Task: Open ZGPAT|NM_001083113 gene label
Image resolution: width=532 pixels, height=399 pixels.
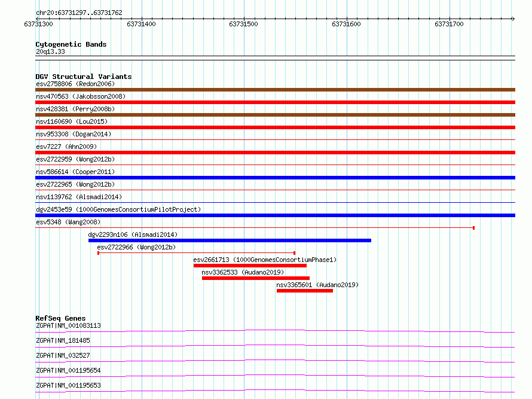Action: click(x=68, y=325)
